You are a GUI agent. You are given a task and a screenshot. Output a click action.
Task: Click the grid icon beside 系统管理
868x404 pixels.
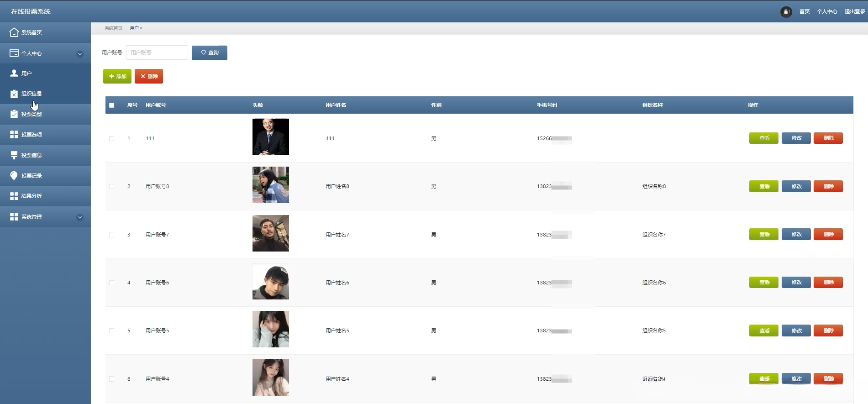point(14,217)
